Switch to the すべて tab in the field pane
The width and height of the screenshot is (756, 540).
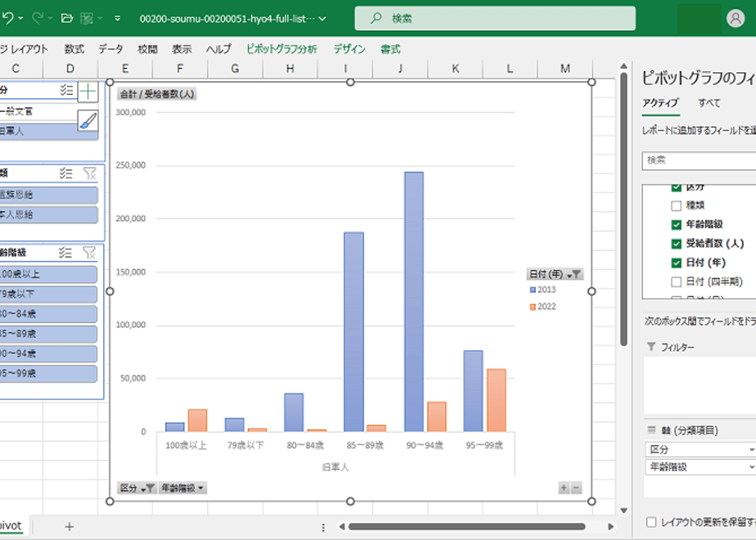(x=709, y=103)
